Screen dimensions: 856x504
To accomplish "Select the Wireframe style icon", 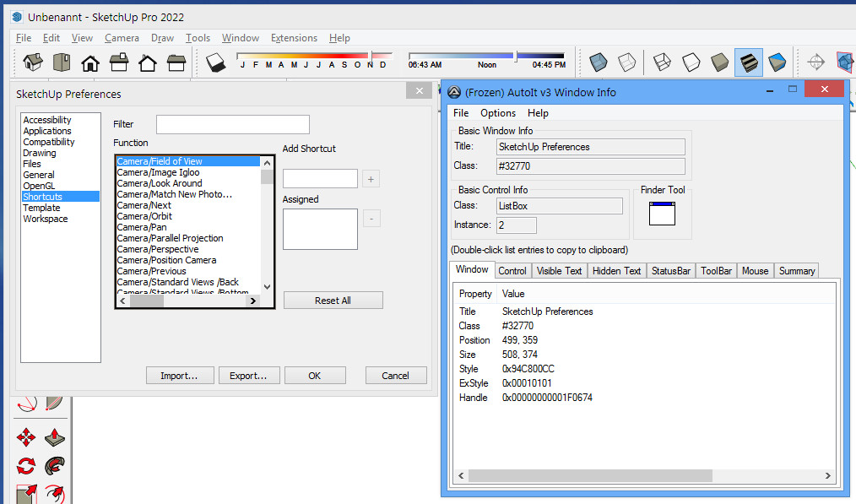I will (x=663, y=62).
